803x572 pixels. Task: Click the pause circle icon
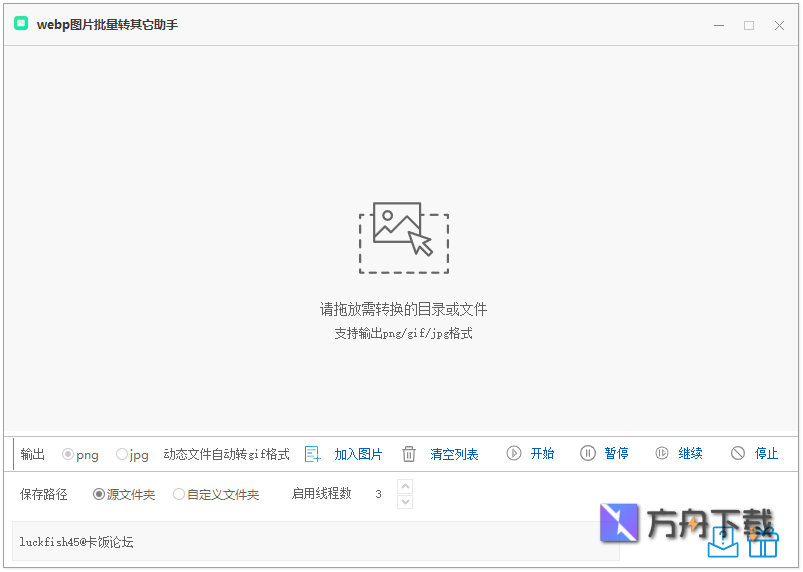point(588,453)
